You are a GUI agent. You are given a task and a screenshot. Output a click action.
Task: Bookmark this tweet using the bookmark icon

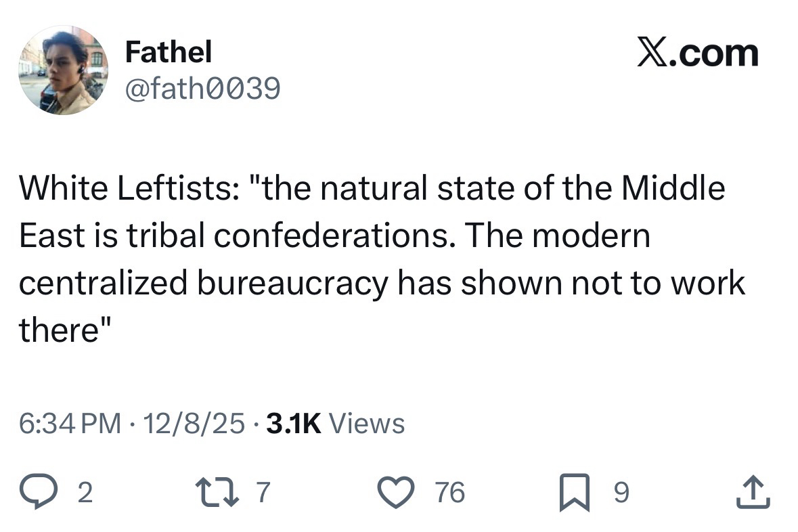576,492
